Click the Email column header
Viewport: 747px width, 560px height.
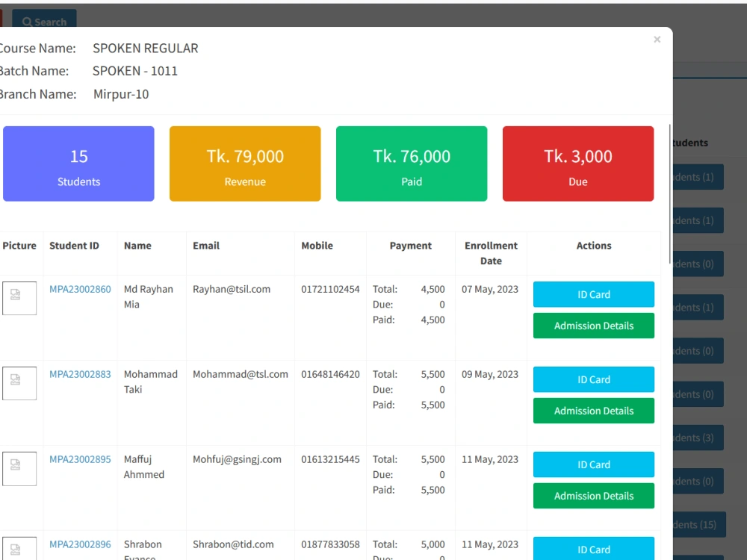[206, 246]
